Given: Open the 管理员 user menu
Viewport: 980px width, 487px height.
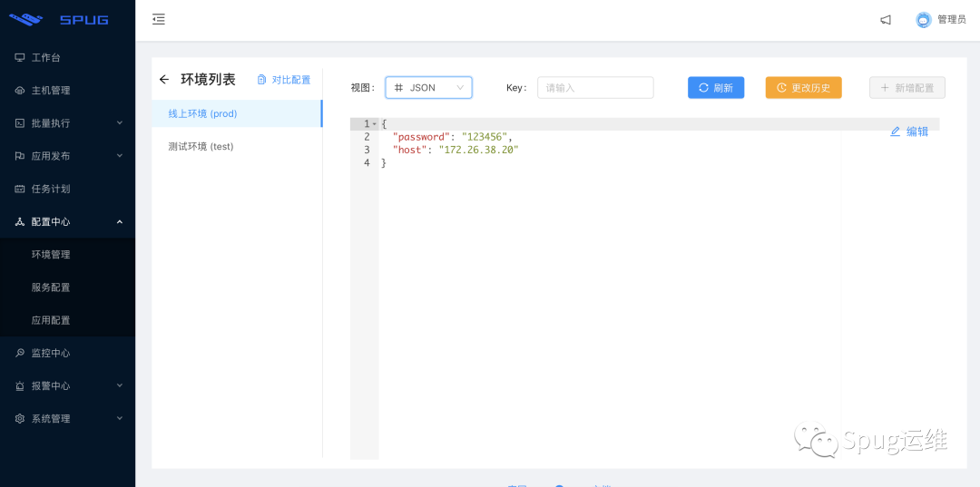Looking at the screenshot, I should [x=941, y=20].
